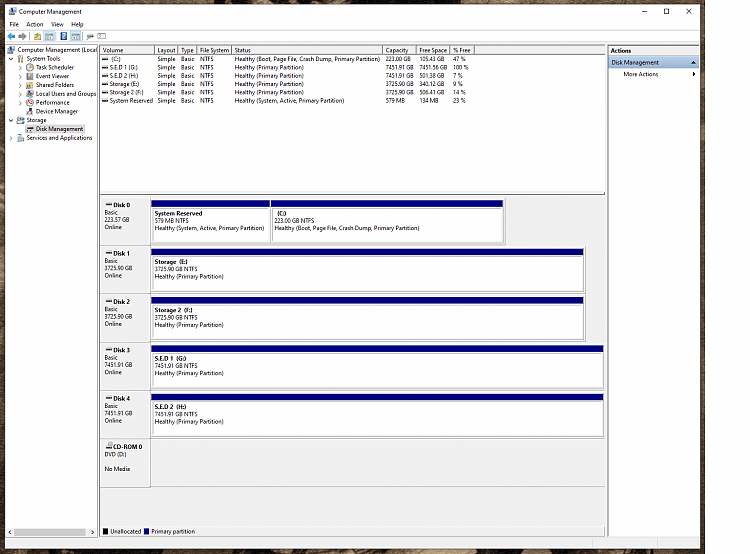This screenshot has height=554, width=750.
Task: Select the S.E.D 2 (H:) partition block
Action: click(x=377, y=415)
